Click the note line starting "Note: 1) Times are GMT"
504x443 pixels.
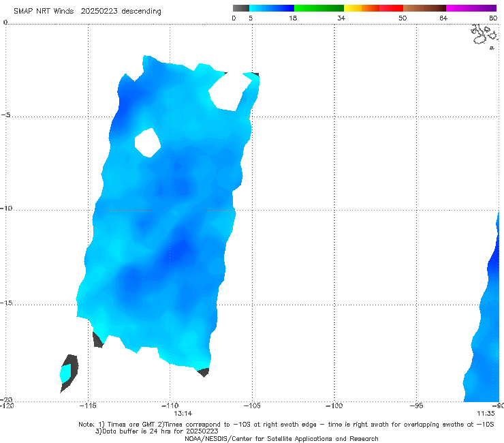click(286, 425)
